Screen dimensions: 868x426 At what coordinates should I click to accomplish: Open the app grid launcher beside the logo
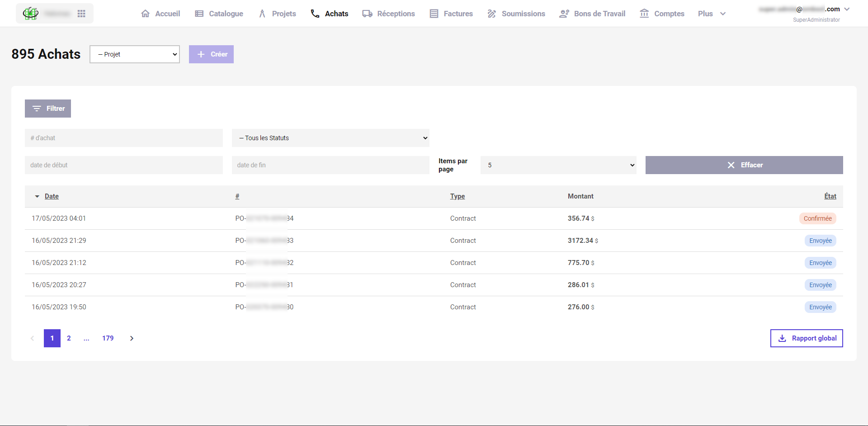point(81,14)
